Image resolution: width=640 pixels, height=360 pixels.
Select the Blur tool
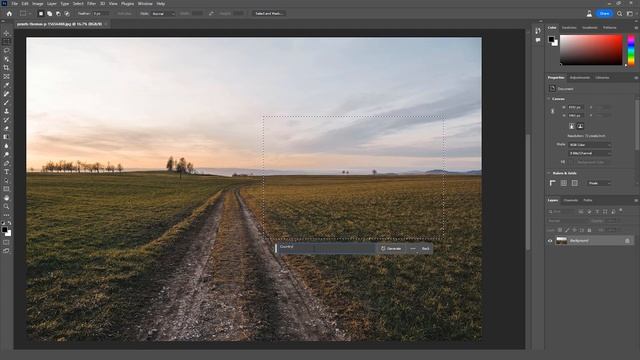tap(6, 146)
